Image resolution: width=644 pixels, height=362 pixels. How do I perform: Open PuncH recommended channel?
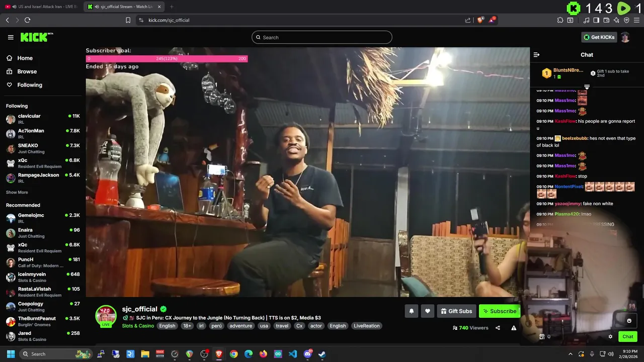[43, 262]
